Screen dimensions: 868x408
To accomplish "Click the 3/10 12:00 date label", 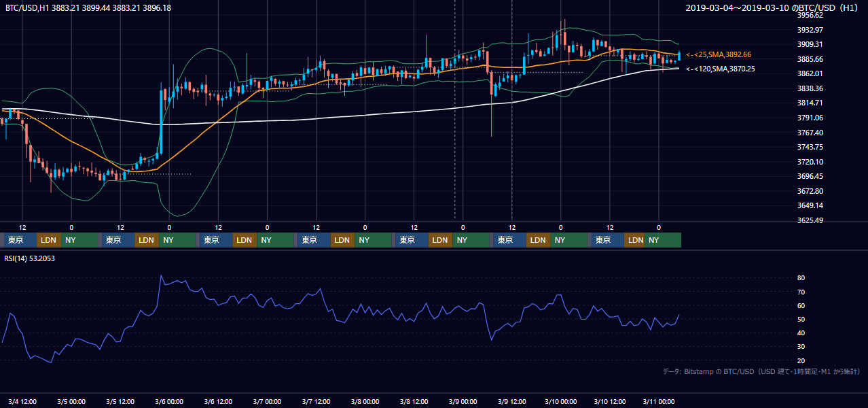I will (x=609, y=401).
